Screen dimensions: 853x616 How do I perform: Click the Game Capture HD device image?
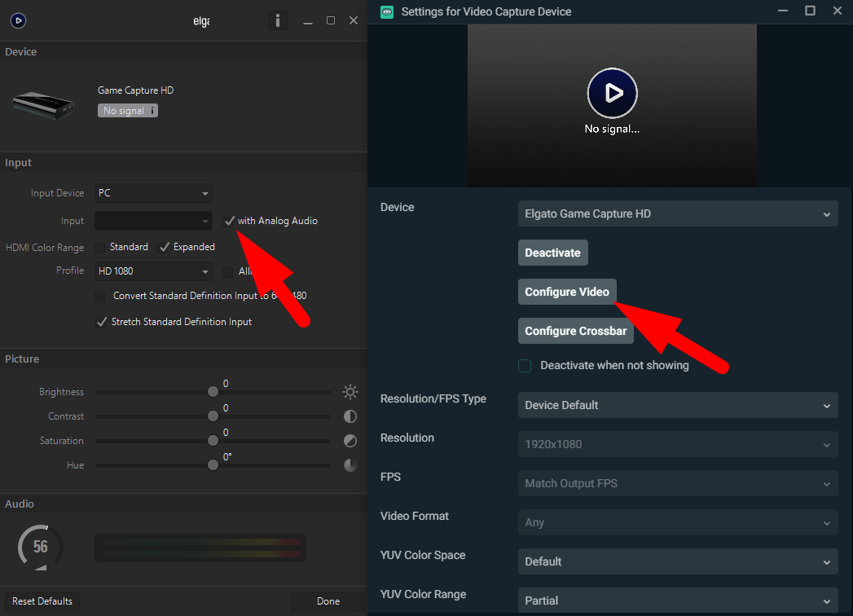click(43, 105)
